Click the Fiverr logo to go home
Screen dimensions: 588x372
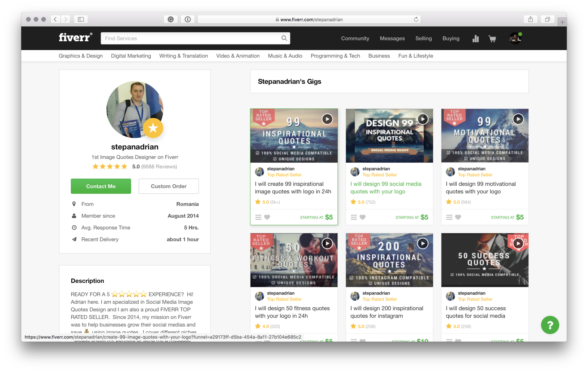click(75, 38)
